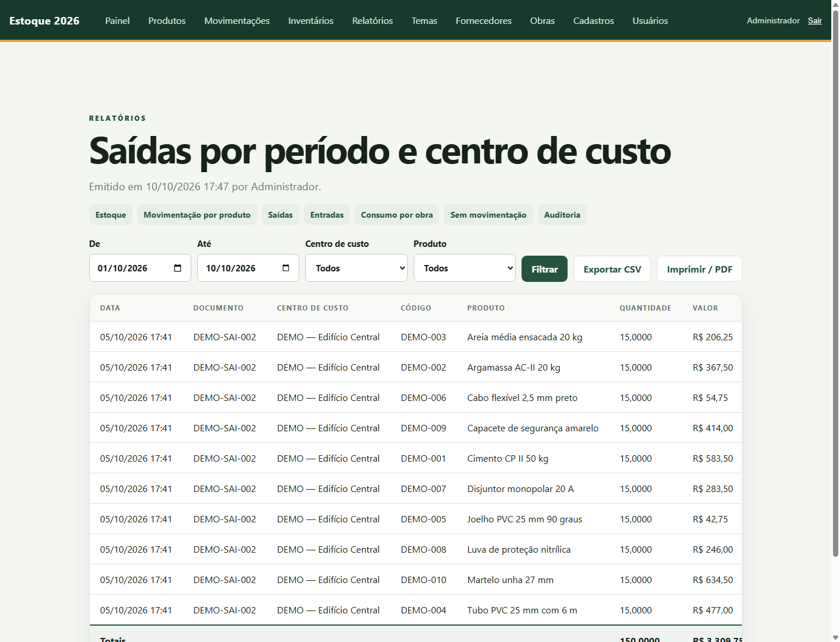The image size is (840, 642).
Task: Select the Saídas report tab
Action: (281, 215)
